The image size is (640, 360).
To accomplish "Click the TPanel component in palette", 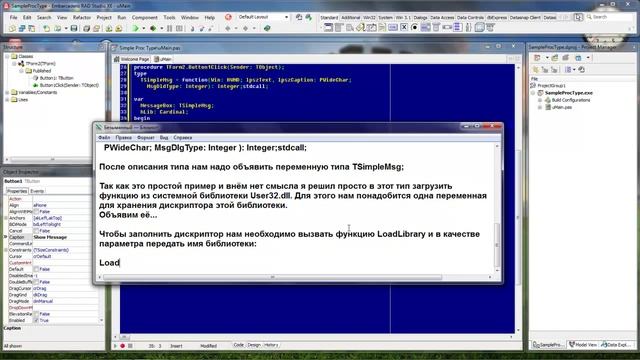I will point(479,28).
